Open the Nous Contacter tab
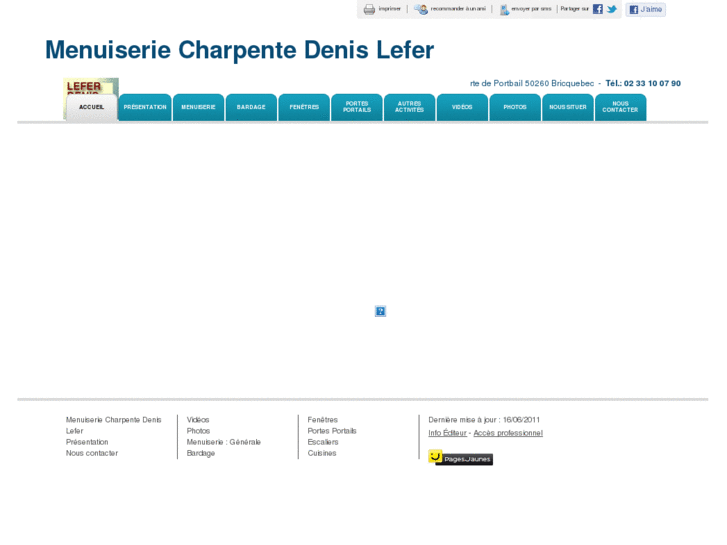 (x=620, y=108)
